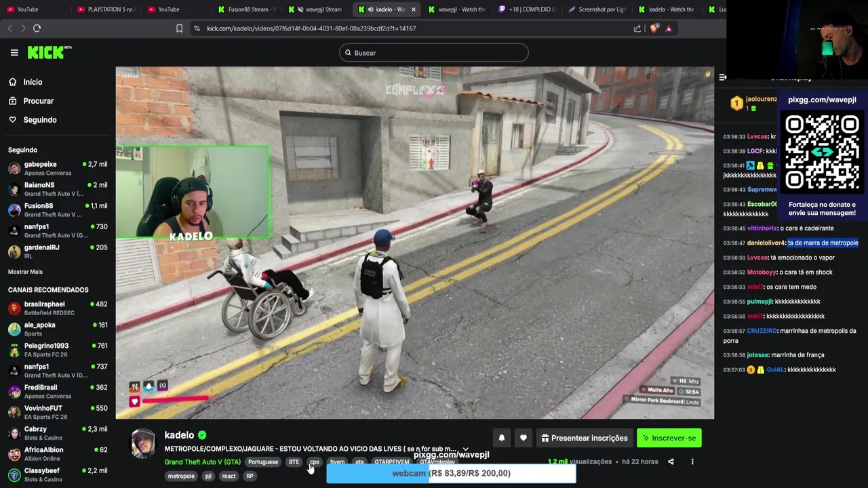
Task: Unmute the wavepjl Stream tab
Action: click(x=300, y=9)
